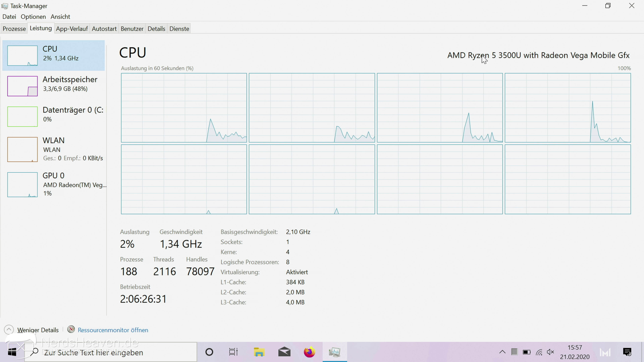Click the fourth top-row graph with tallest spike

click(x=568, y=108)
